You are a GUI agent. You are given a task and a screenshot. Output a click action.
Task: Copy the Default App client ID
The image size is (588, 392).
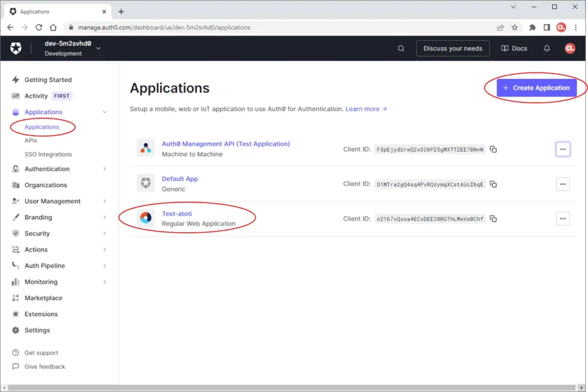pyautogui.click(x=493, y=184)
